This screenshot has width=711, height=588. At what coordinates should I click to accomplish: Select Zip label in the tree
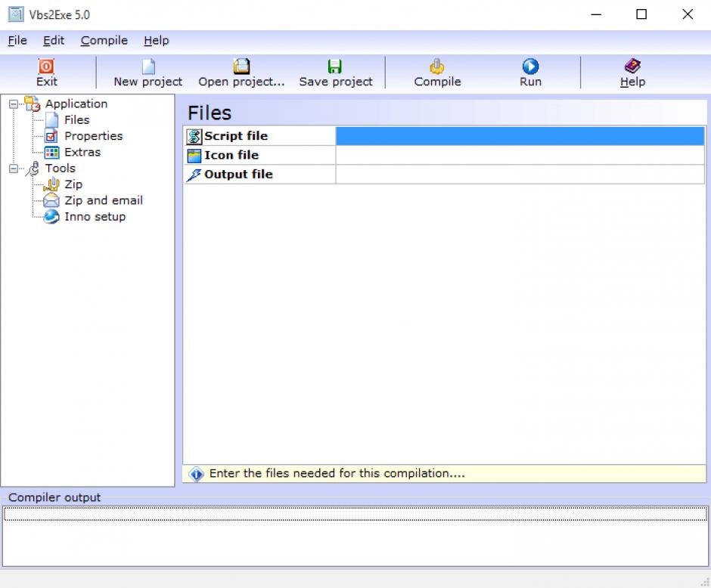pos(73,184)
